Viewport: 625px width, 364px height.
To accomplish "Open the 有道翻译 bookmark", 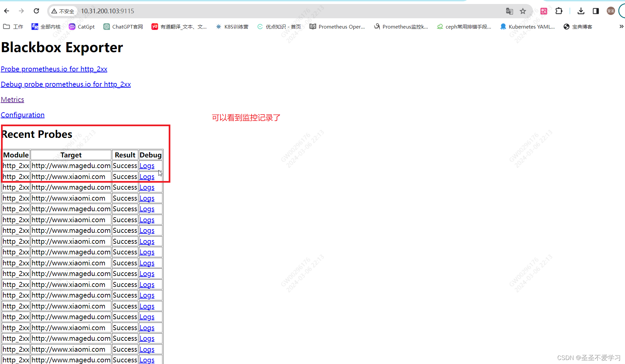I will [179, 27].
